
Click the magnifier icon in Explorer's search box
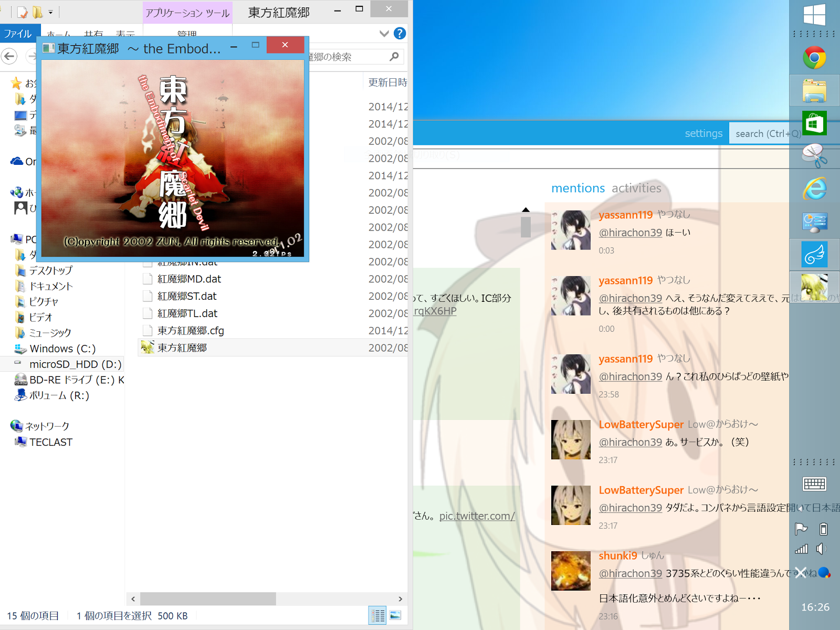pos(394,56)
